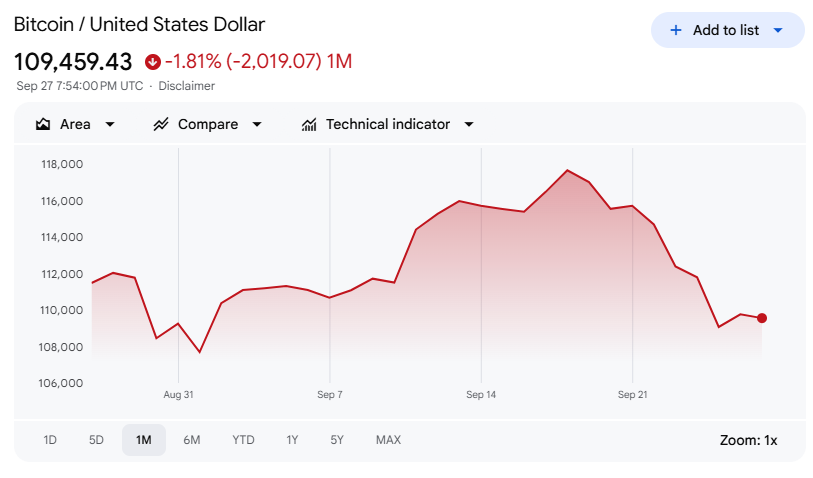The width and height of the screenshot is (813, 478).
Task: Click the Compare lines icon
Action: tap(161, 124)
